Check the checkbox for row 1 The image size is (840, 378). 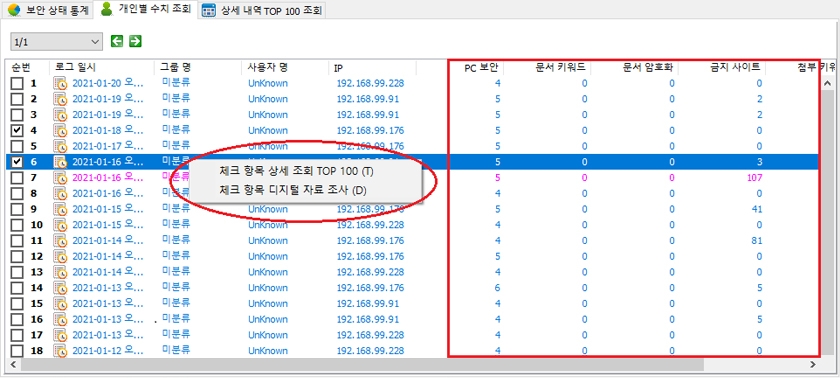click(x=17, y=84)
